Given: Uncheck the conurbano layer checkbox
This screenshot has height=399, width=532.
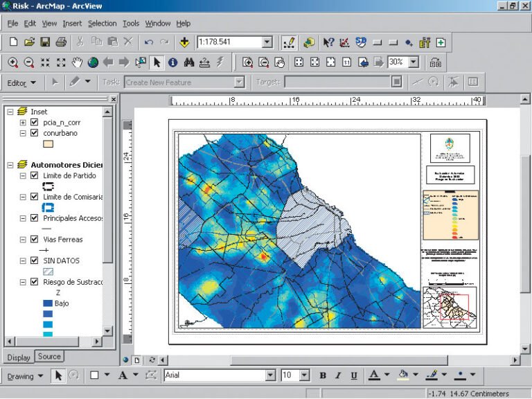Looking at the screenshot, I should coord(35,133).
